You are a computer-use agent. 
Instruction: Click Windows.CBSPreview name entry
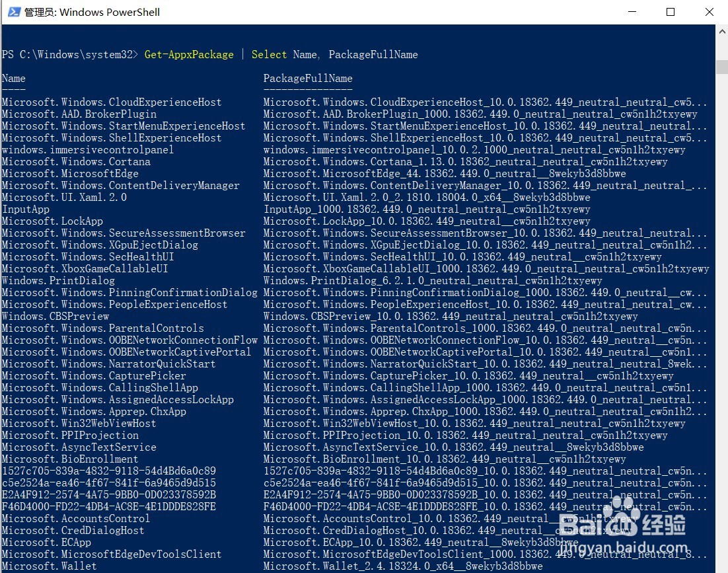pos(55,317)
